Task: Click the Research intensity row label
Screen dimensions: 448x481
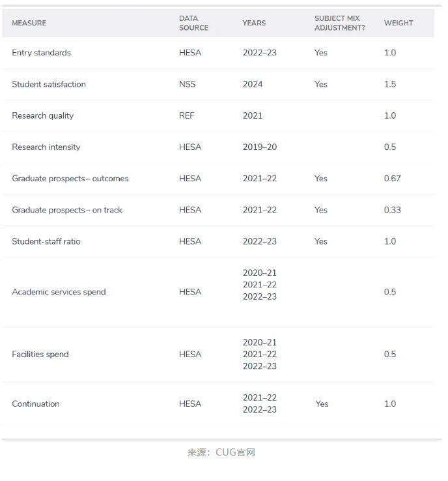Action: coord(46,147)
